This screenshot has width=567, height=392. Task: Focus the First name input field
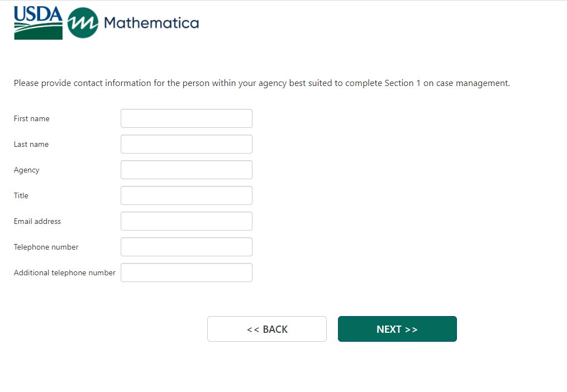tap(186, 118)
